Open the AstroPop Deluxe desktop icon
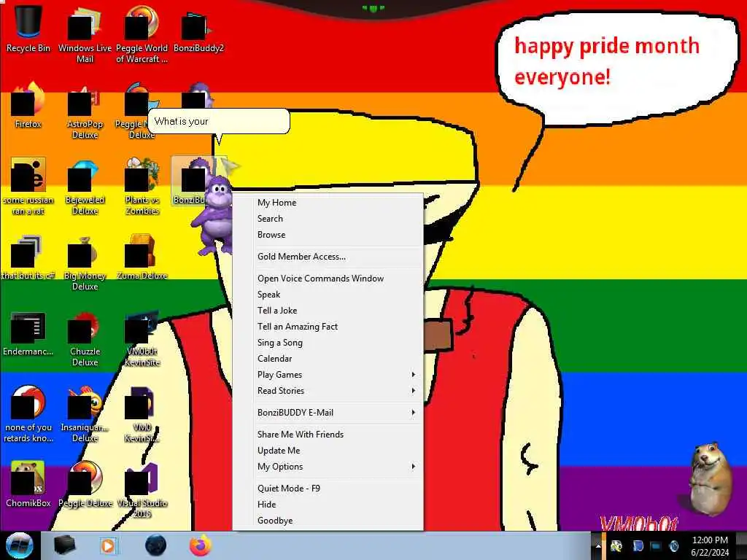Image resolution: width=747 pixels, height=560 pixels. tap(85, 112)
